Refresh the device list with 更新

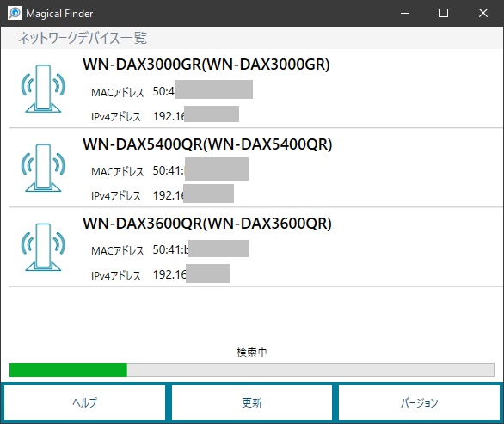click(x=252, y=402)
